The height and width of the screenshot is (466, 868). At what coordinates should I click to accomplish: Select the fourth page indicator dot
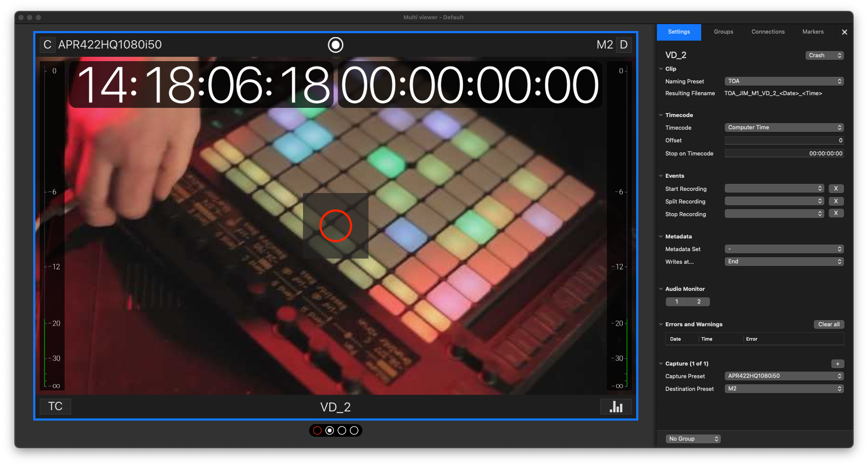(x=354, y=431)
